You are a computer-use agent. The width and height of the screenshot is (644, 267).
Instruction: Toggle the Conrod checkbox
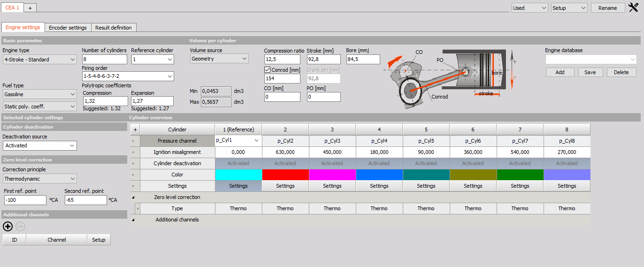pos(268,70)
